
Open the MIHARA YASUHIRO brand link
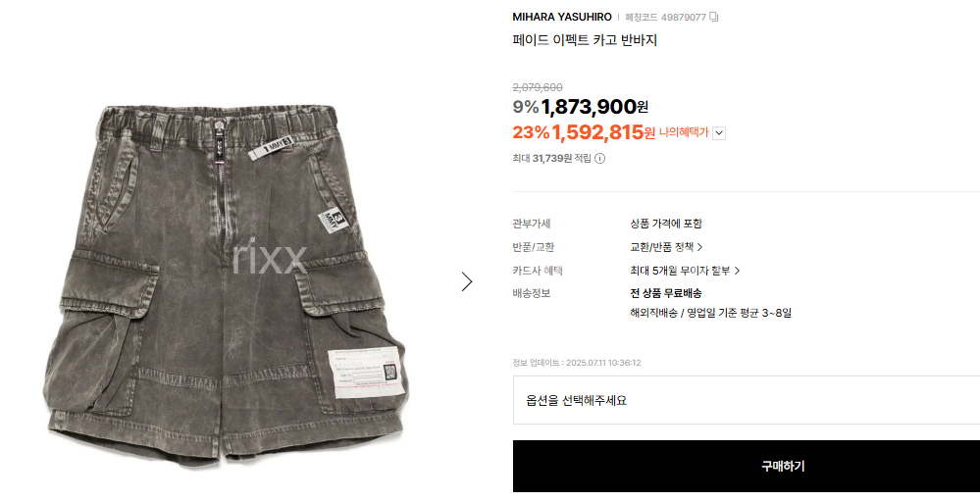[562, 17]
